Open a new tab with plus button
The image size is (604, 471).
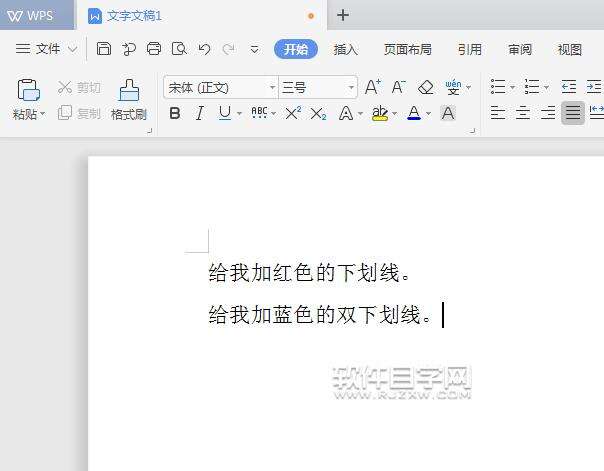click(x=343, y=15)
